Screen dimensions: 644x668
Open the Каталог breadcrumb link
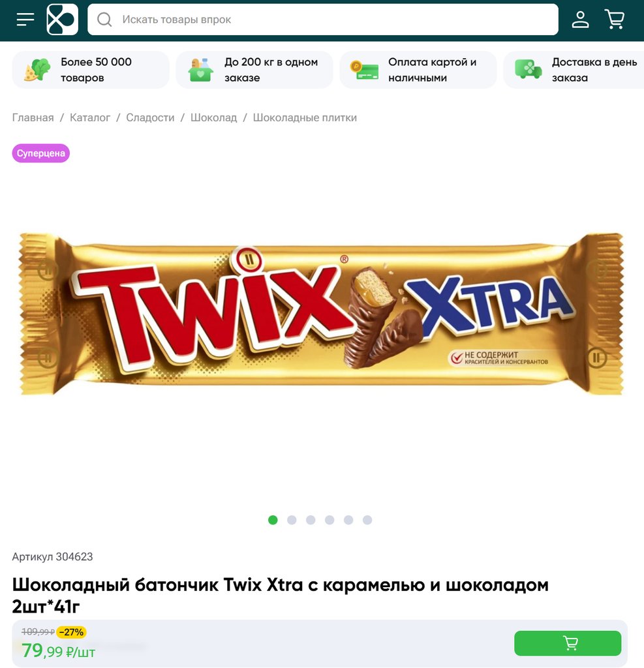90,117
